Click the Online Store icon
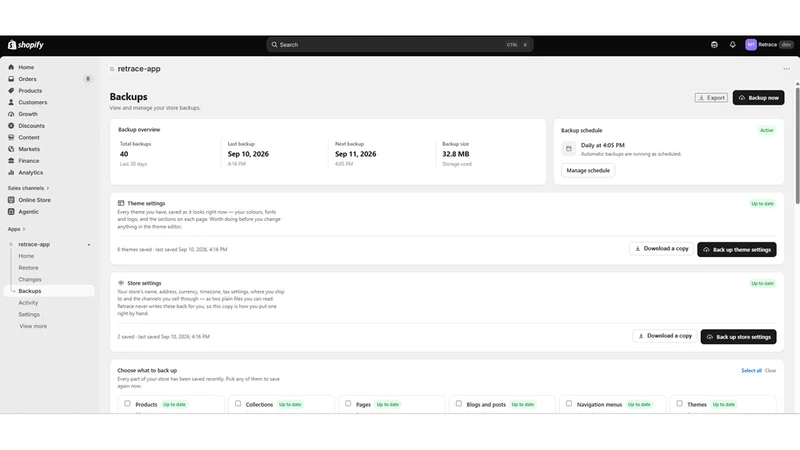The height and width of the screenshot is (450, 800). click(11, 200)
